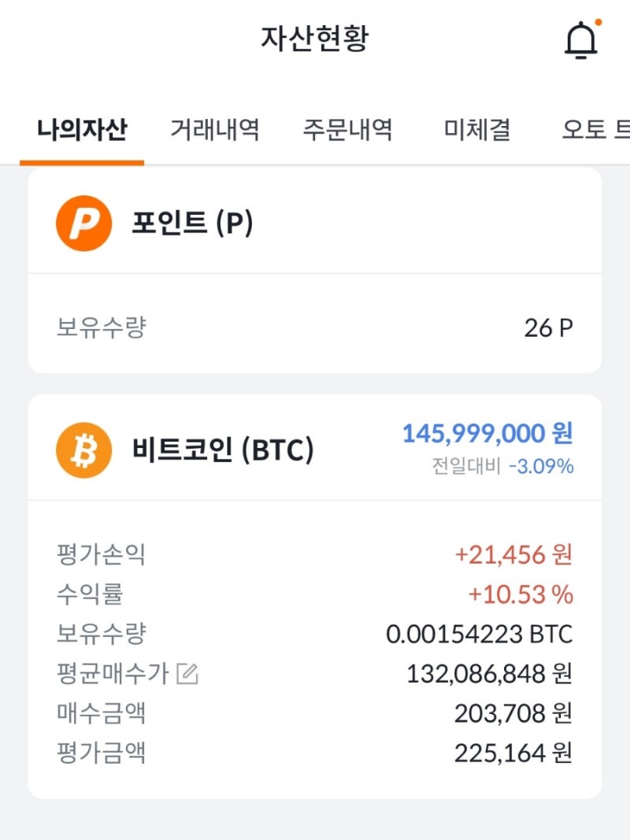Open the 주문내역 tab
Screen dimensions: 630x840
350,131
